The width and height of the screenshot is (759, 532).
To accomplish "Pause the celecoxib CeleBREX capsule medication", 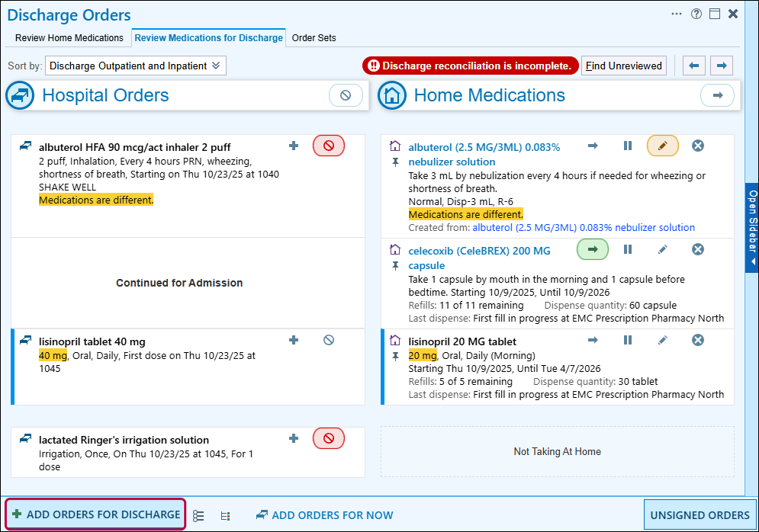I will 628,249.
